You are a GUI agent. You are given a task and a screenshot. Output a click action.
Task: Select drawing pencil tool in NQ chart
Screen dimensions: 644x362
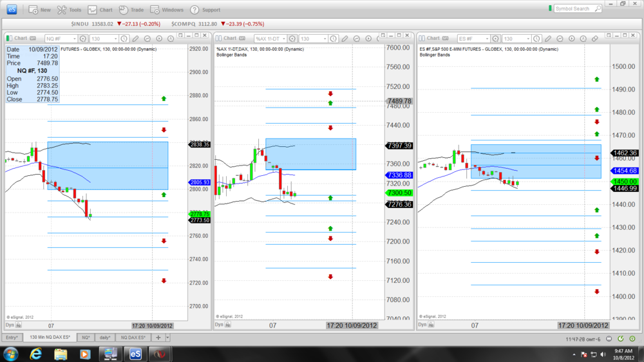(135, 39)
